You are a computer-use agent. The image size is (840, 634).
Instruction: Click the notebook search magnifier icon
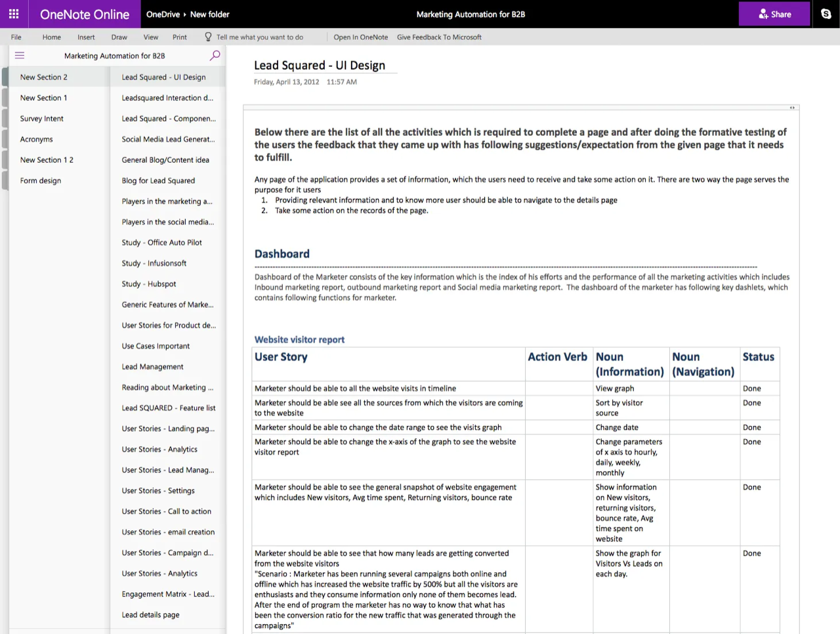215,56
